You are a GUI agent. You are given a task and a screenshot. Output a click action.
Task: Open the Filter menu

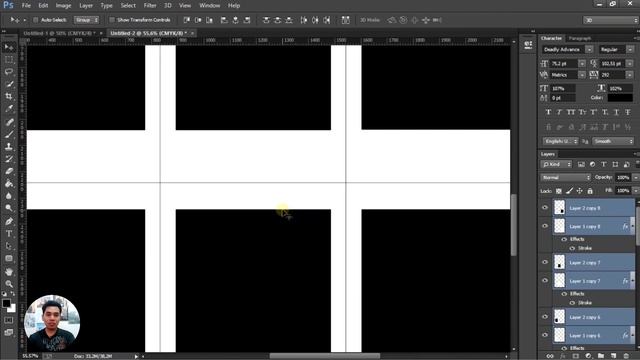[x=150, y=6]
